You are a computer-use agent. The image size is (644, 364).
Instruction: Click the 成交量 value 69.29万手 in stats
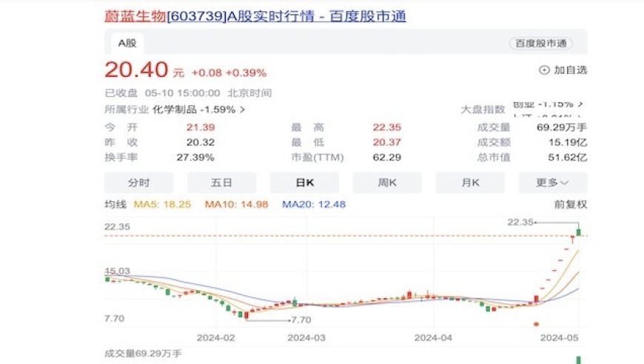pos(562,127)
